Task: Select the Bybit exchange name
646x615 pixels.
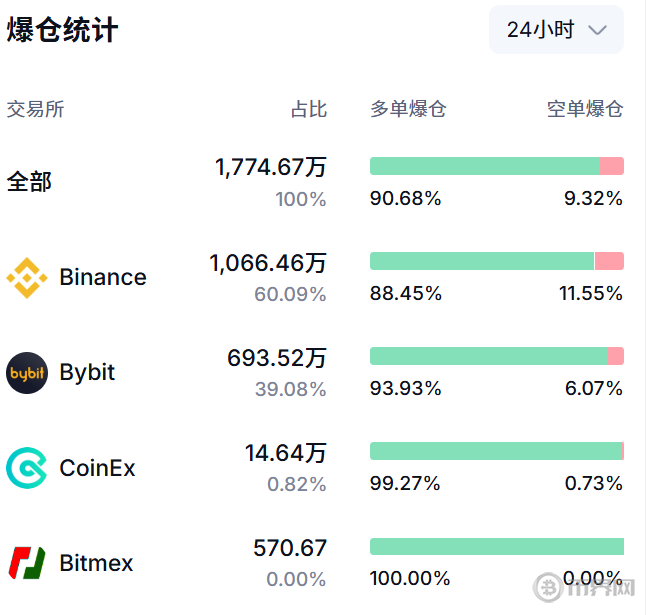Action: point(88,372)
